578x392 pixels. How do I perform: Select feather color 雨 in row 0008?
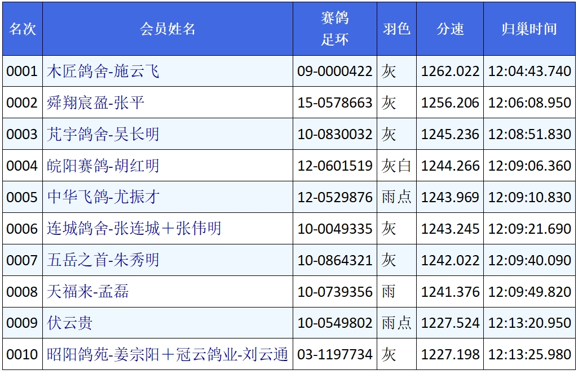point(389,292)
